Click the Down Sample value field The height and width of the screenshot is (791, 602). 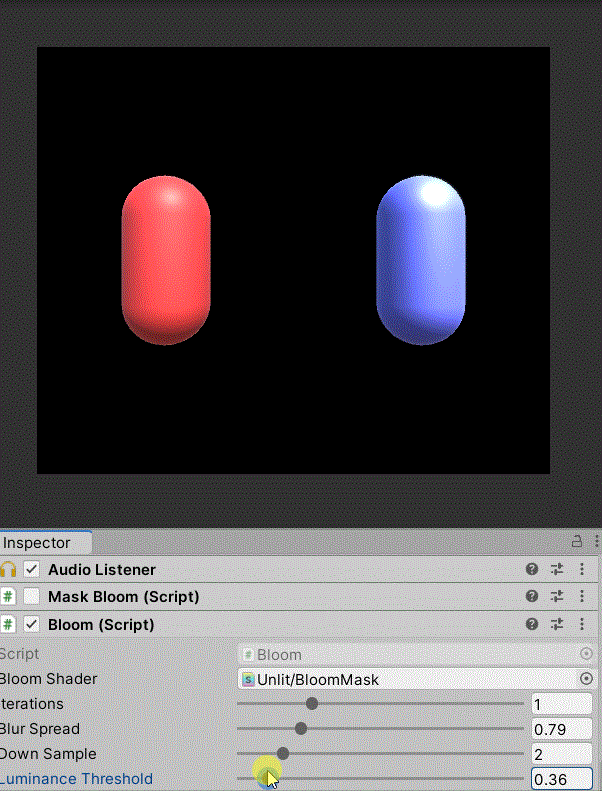click(x=562, y=754)
